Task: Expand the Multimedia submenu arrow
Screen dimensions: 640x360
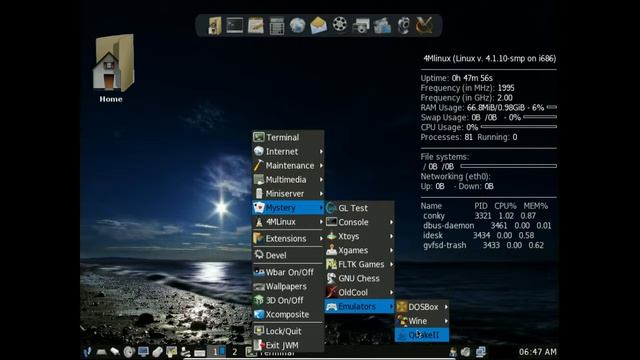Action: pyautogui.click(x=321, y=180)
